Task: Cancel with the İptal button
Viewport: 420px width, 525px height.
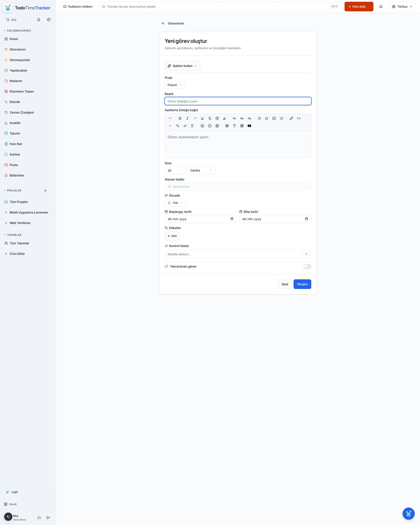Action: pyautogui.click(x=285, y=284)
